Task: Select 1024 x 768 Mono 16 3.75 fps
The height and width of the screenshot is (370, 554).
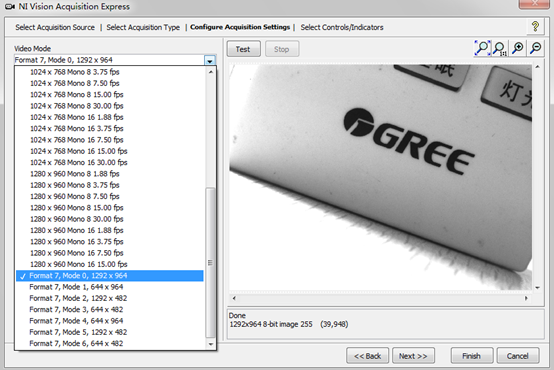Action: point(110,129)
